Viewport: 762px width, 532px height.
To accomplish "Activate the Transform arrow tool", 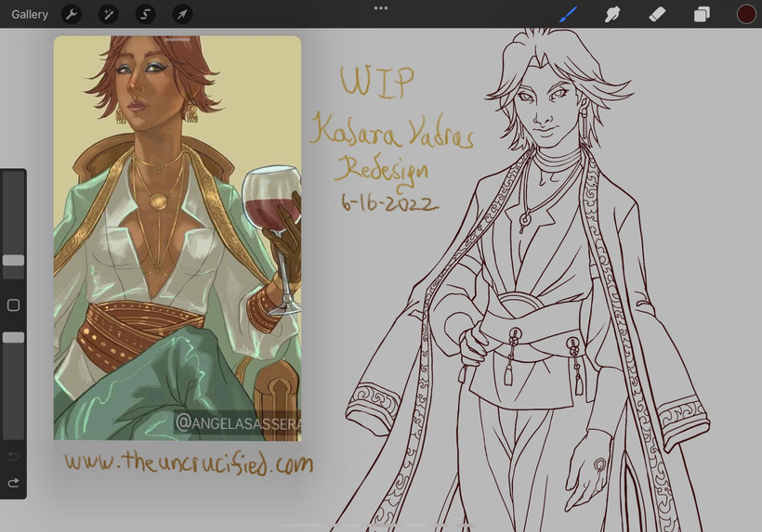I will 183,14.
